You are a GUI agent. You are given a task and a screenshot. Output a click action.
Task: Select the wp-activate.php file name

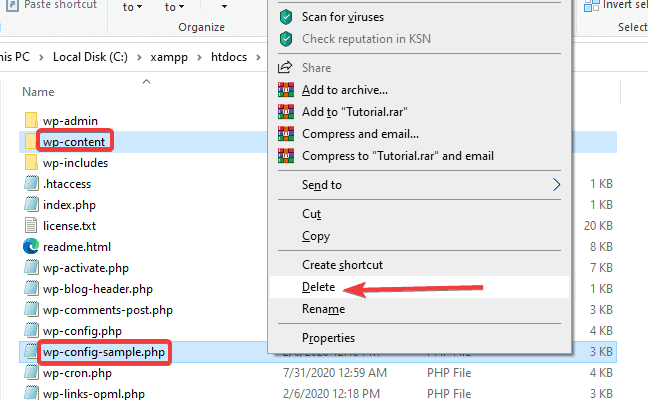(86, 268)
